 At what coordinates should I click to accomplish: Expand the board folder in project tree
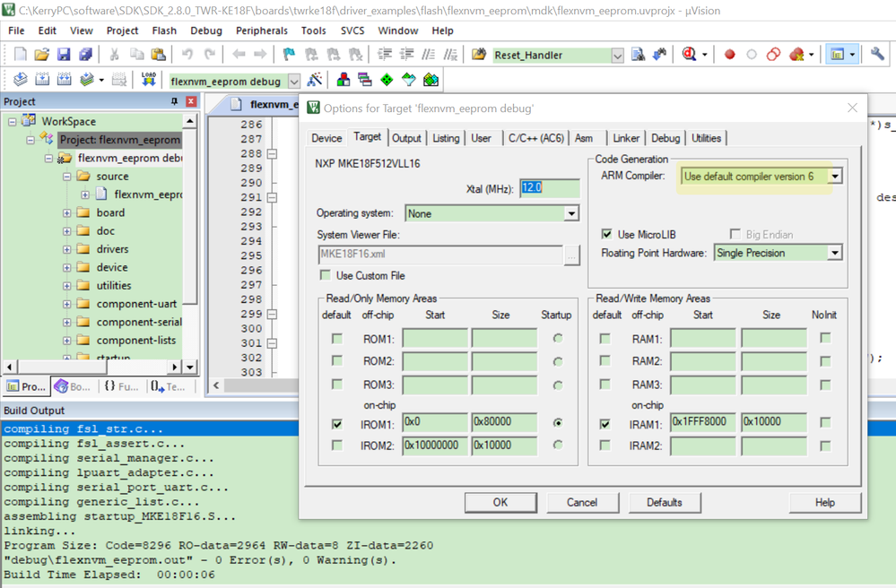(67, 213)
